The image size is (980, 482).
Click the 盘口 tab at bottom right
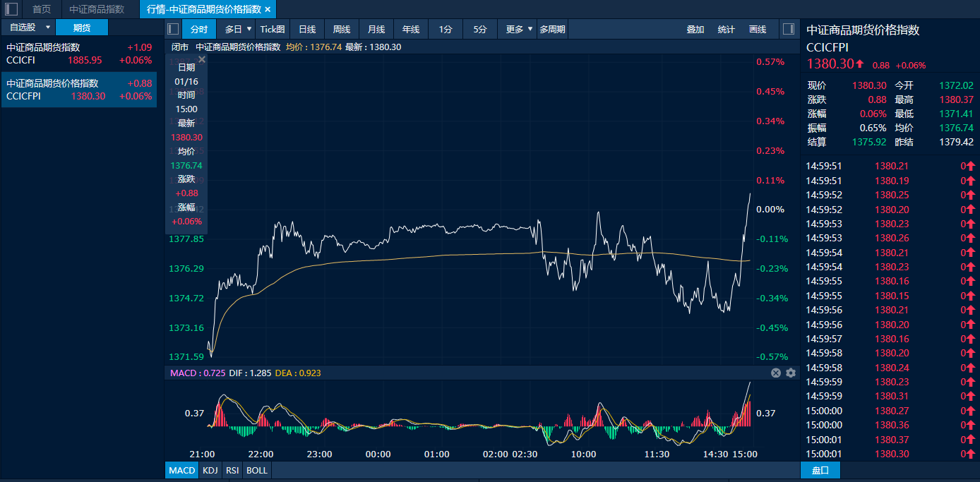(820, 470)
